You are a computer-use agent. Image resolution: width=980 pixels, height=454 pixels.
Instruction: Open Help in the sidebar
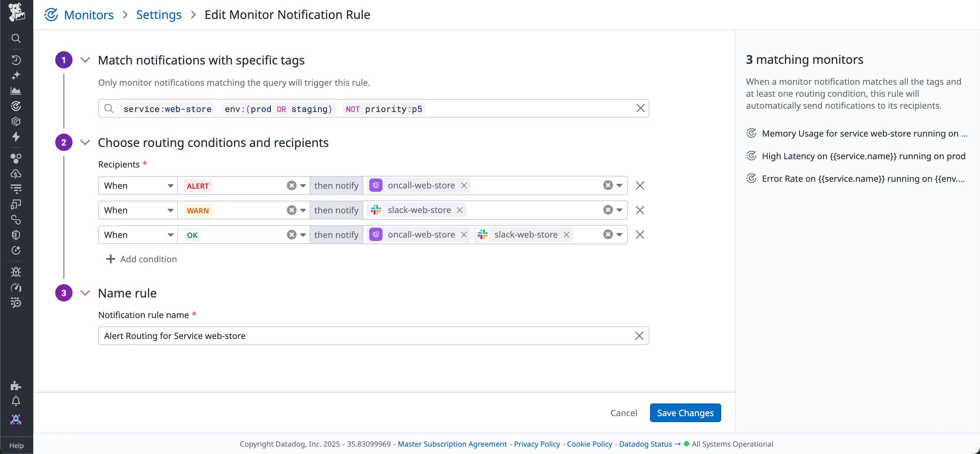(16, 445)
